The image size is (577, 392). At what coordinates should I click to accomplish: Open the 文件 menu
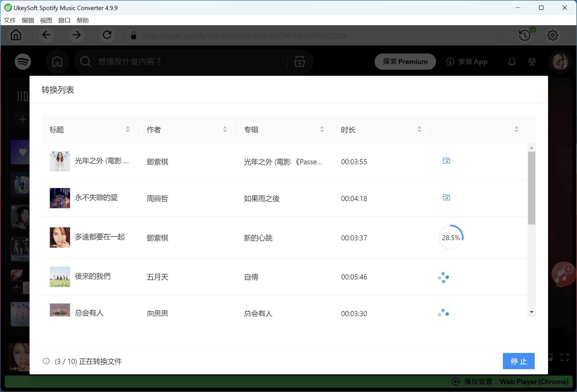pos(10,20)
